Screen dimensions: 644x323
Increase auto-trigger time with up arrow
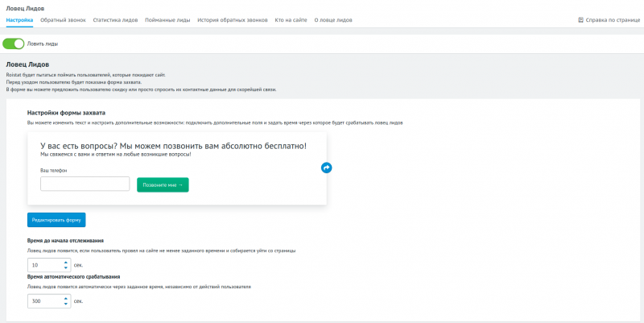click(x=65, y=298)
